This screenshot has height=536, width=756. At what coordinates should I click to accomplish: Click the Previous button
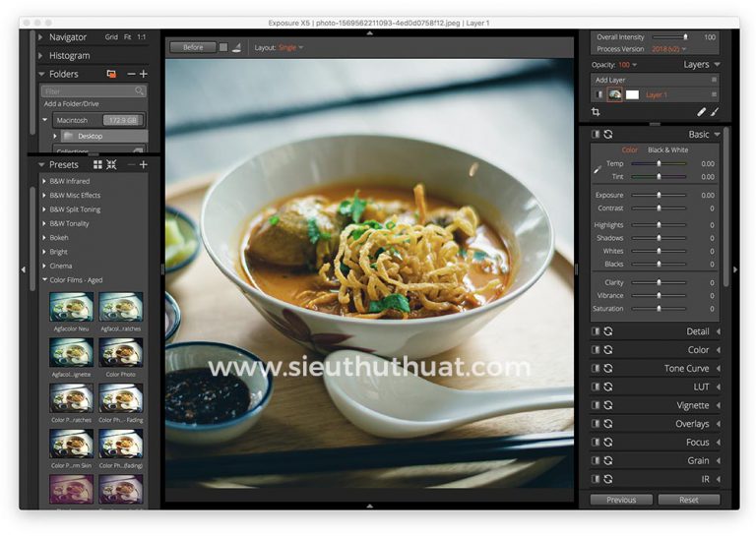click(x=621, y=500)
